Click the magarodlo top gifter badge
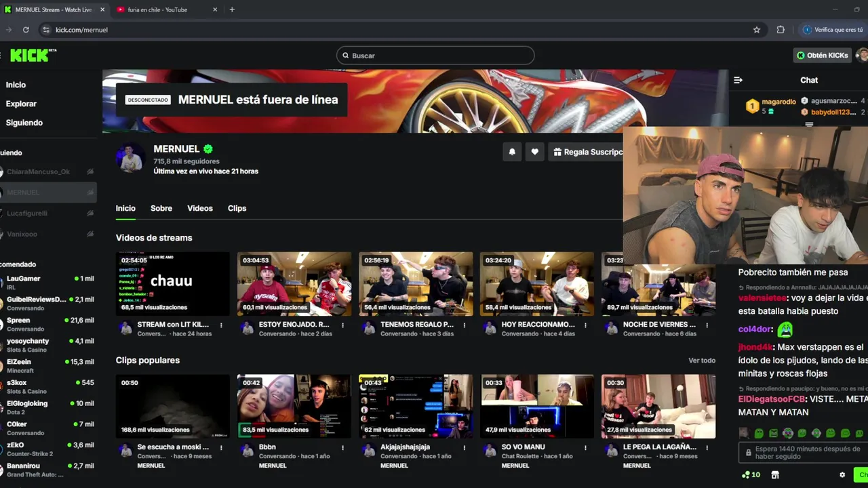 click(x=752, y=106)
